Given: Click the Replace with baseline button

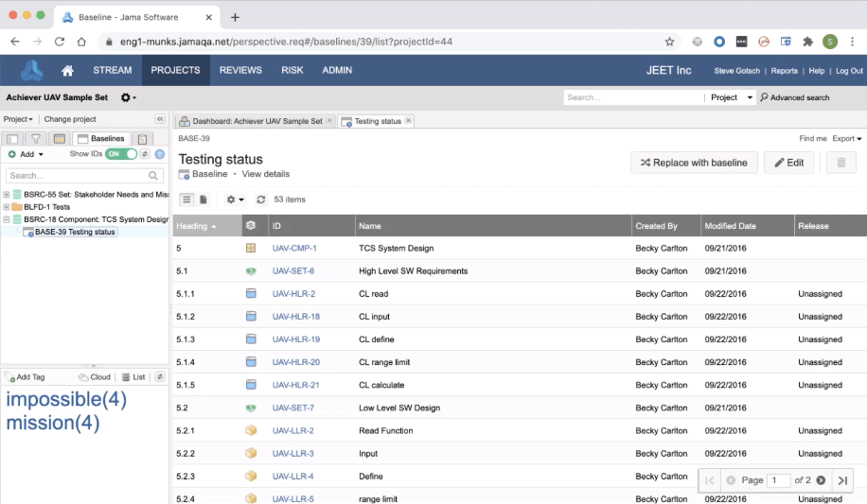Looking at the screenshot, I should click(x=693, y=163).
